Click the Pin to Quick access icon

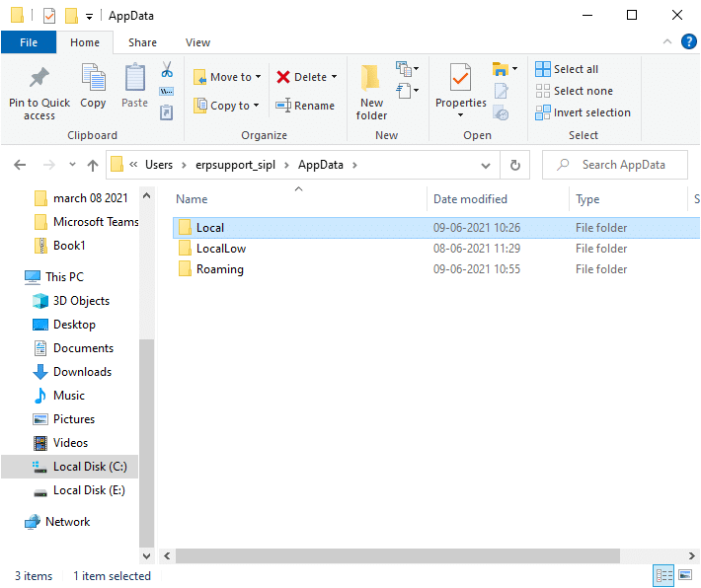[x=39, y=78]
